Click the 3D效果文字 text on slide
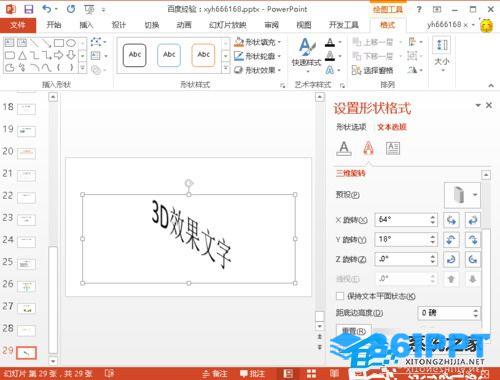The height and width of the screenshot is (380, 500). tap(191, 234)
